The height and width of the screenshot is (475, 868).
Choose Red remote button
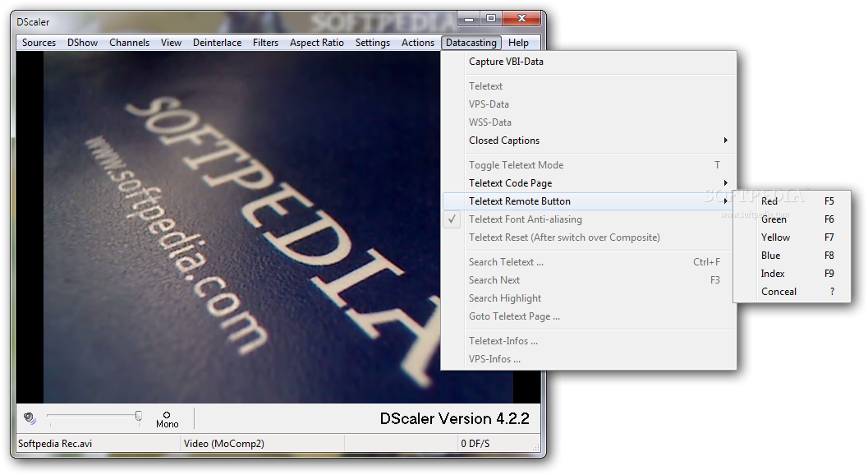click(792, 201)
